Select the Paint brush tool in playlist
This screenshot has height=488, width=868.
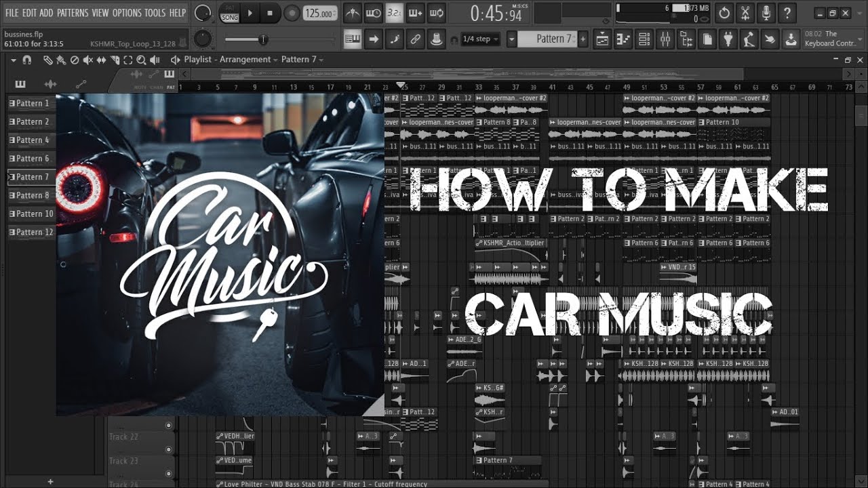click(x=61, y=60)
